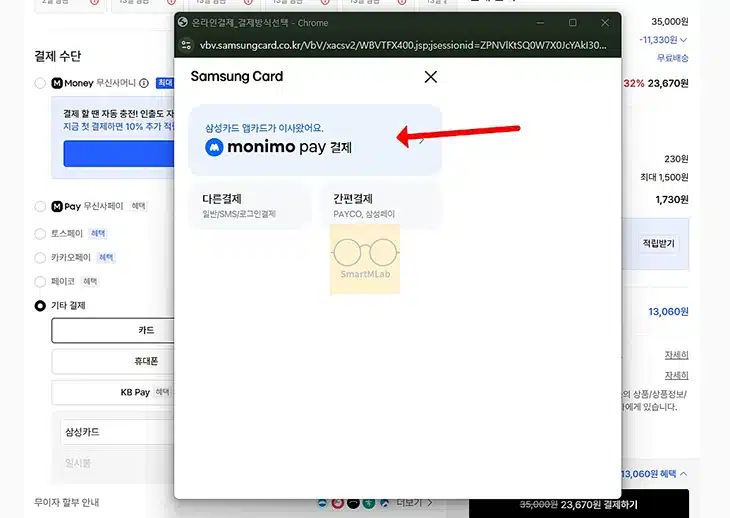Open the 무신사머니 info icon

point(144,83)
